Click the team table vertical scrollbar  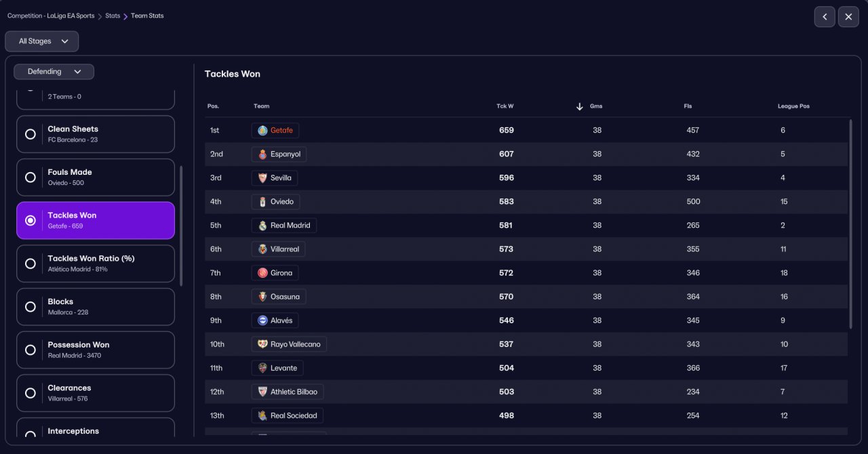pos(850,224)
